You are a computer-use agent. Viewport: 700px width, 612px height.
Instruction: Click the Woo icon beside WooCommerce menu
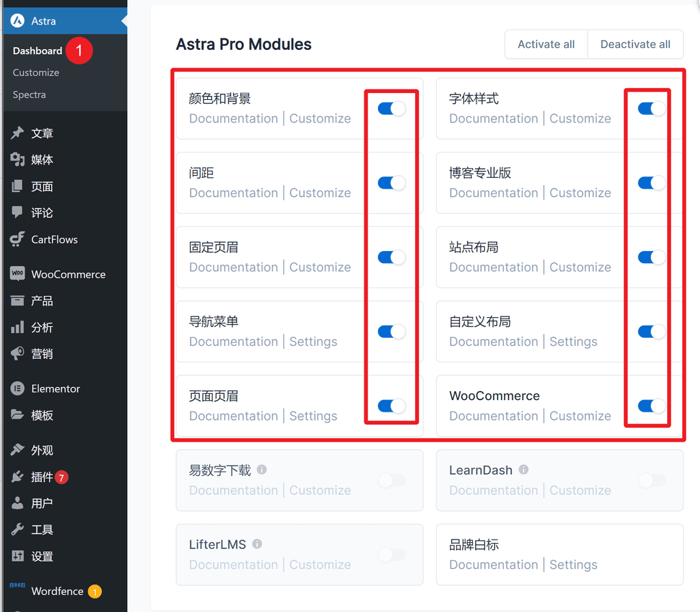pos(17,274)
